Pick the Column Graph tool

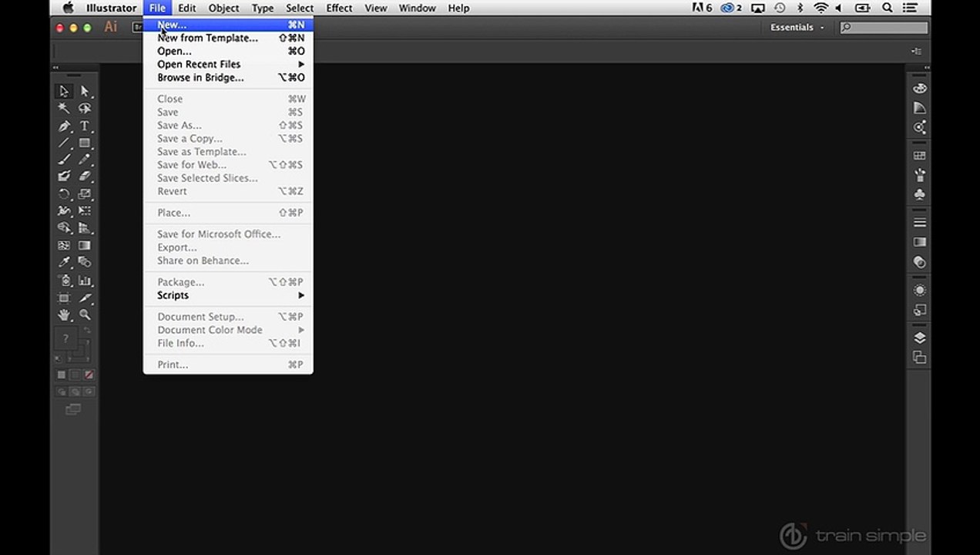(85, 281)
